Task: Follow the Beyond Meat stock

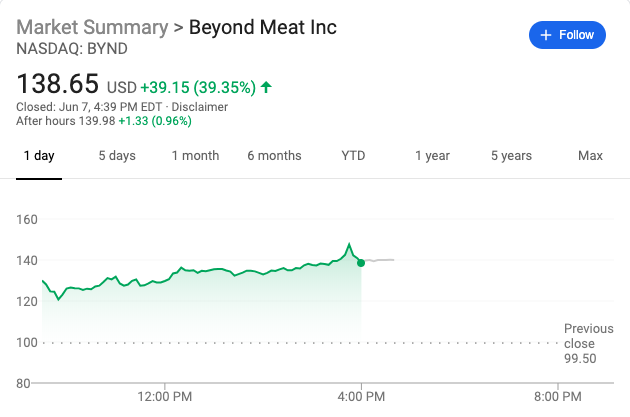Action: point(567,35)
